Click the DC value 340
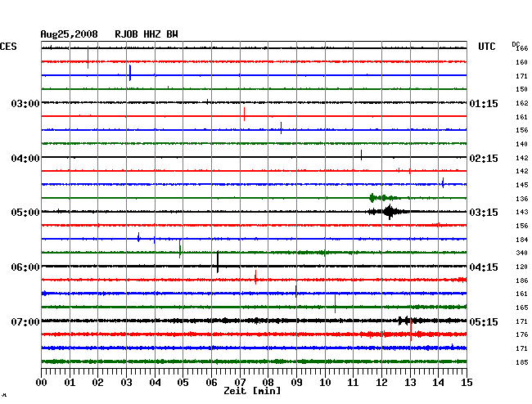Image resolution: width=532 pixels, height=404 pixels. (521, 253)
